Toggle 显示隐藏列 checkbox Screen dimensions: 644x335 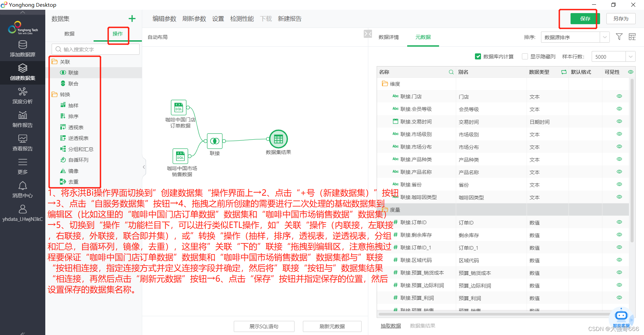(x=525, y=56)
